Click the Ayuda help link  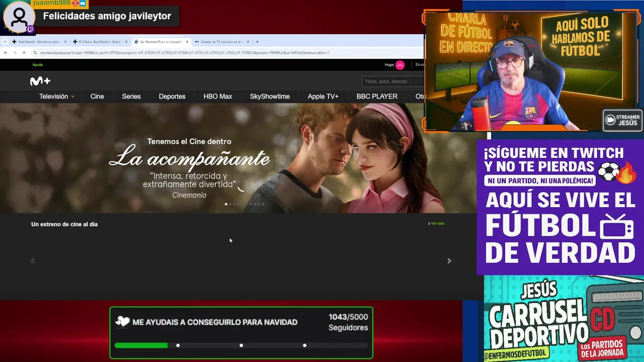[x=38, y=65]
